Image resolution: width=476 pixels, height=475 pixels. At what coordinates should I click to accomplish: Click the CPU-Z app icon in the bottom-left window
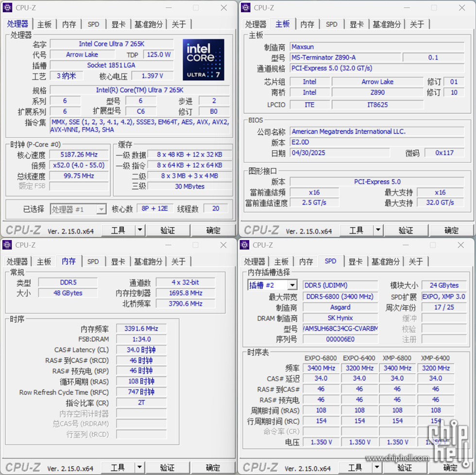point(7,245)
